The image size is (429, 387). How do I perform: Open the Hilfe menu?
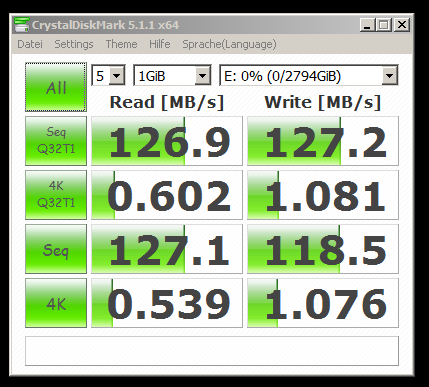160,44
